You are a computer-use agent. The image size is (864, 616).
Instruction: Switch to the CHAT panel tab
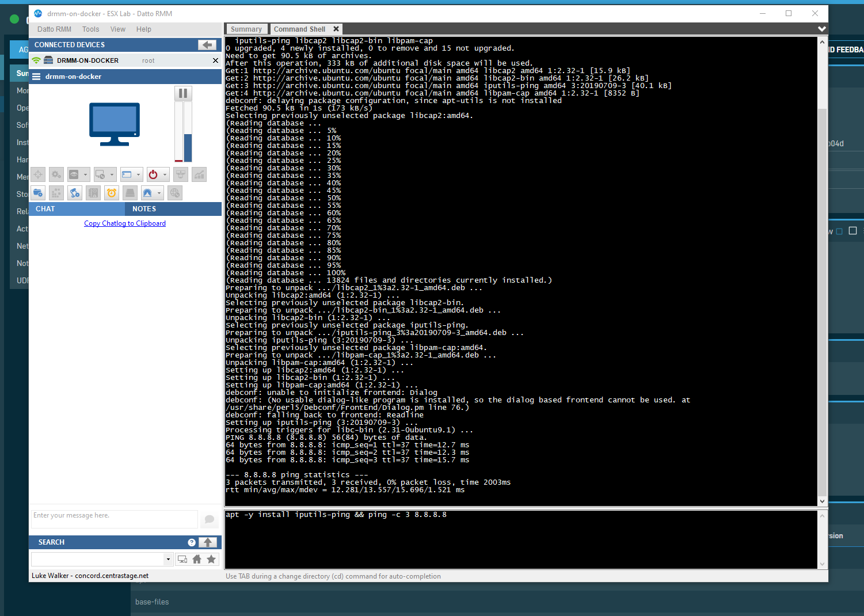(77, 209)
